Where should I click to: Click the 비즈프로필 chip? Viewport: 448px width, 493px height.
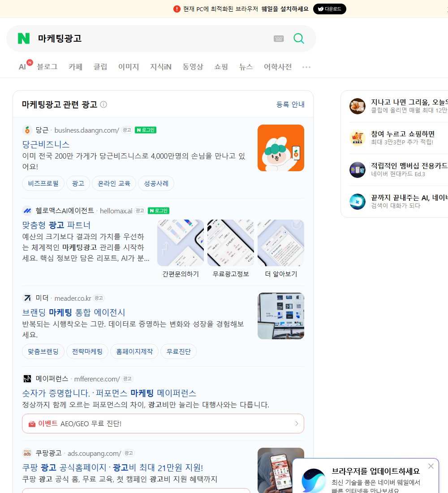coord(43,183)
